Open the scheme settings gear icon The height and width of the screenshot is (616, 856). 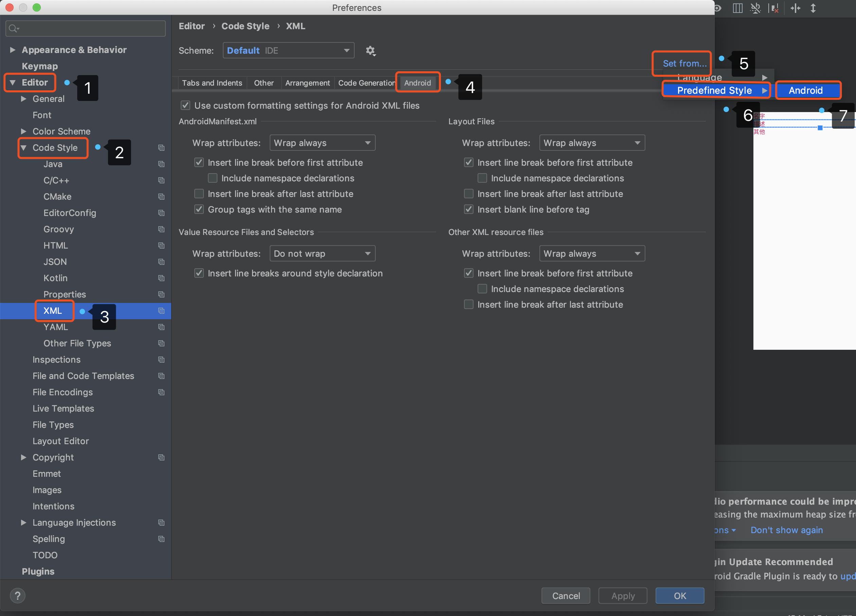pyautogui.click(x=371, y=51)
